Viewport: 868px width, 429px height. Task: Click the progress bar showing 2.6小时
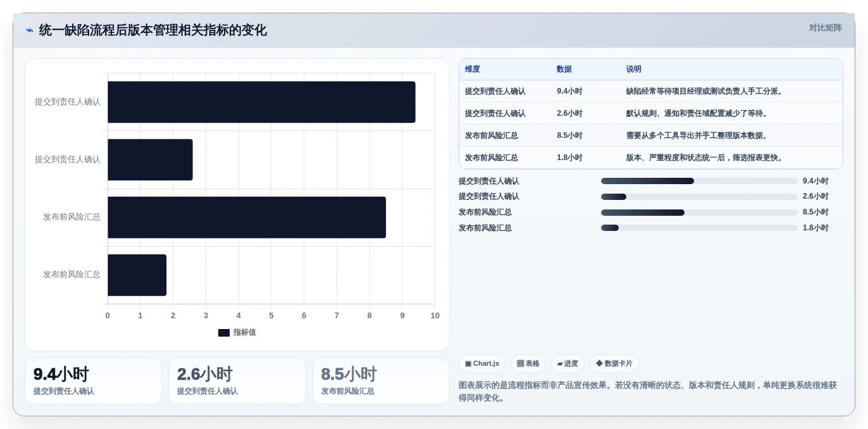699,197
